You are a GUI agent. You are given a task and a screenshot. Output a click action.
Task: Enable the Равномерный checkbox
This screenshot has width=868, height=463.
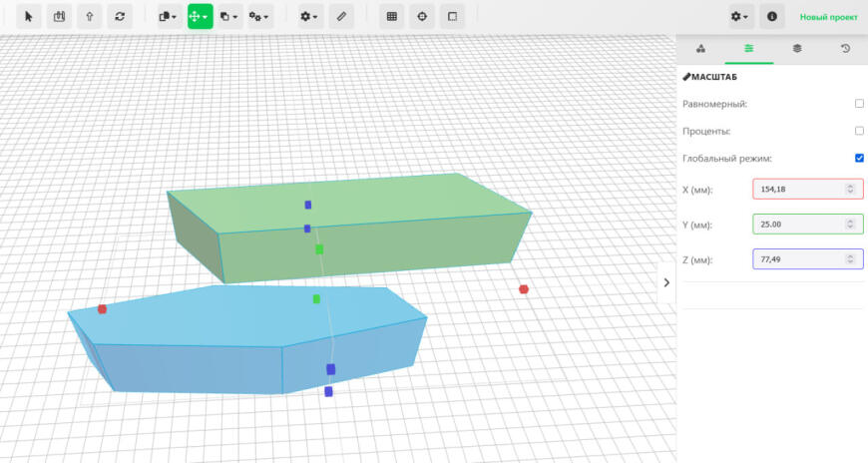[x=859, y=104]
